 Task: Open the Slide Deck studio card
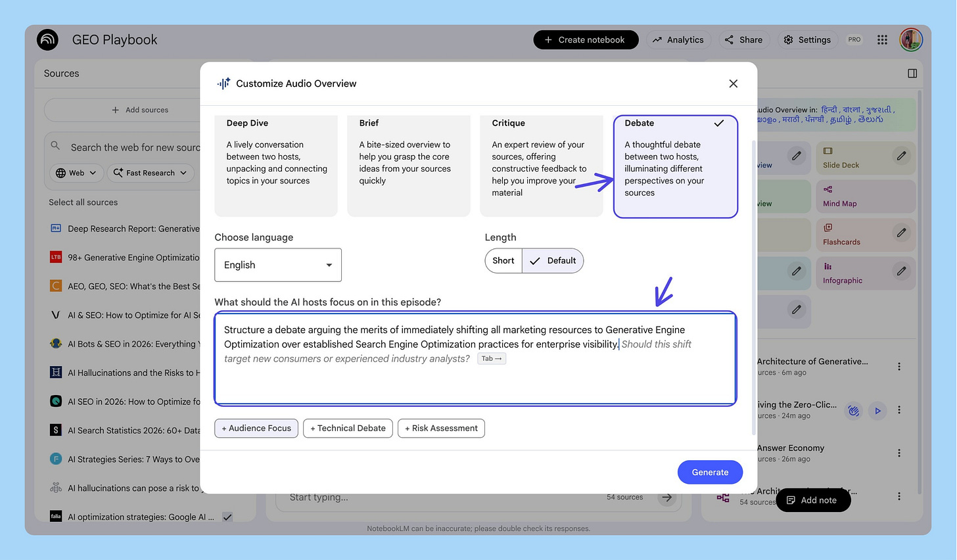(x=866, y=158)
